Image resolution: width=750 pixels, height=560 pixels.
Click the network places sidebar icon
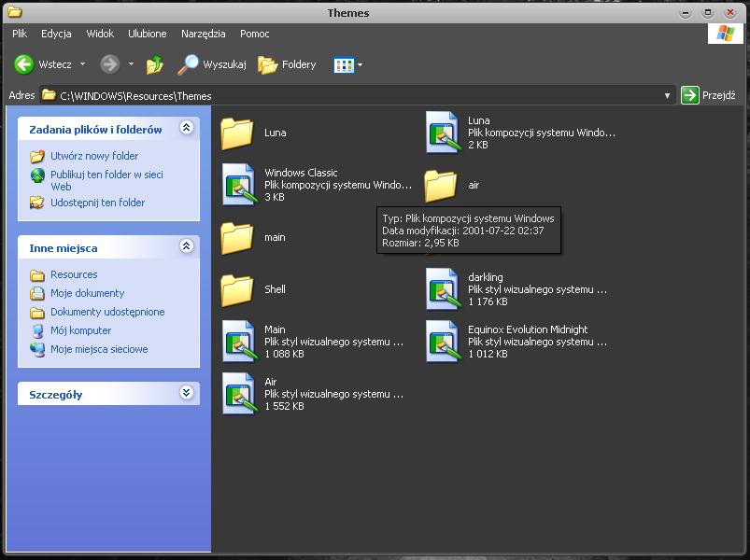[x=36, y=349]
